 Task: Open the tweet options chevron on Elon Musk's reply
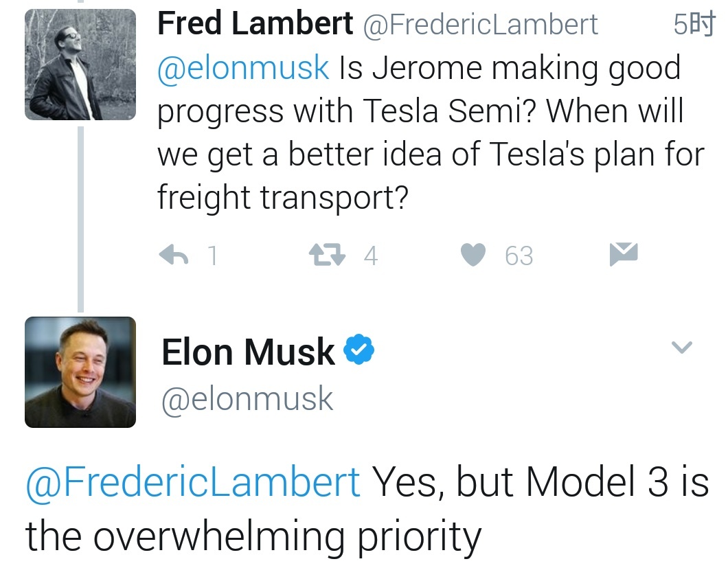pos(682,348)
